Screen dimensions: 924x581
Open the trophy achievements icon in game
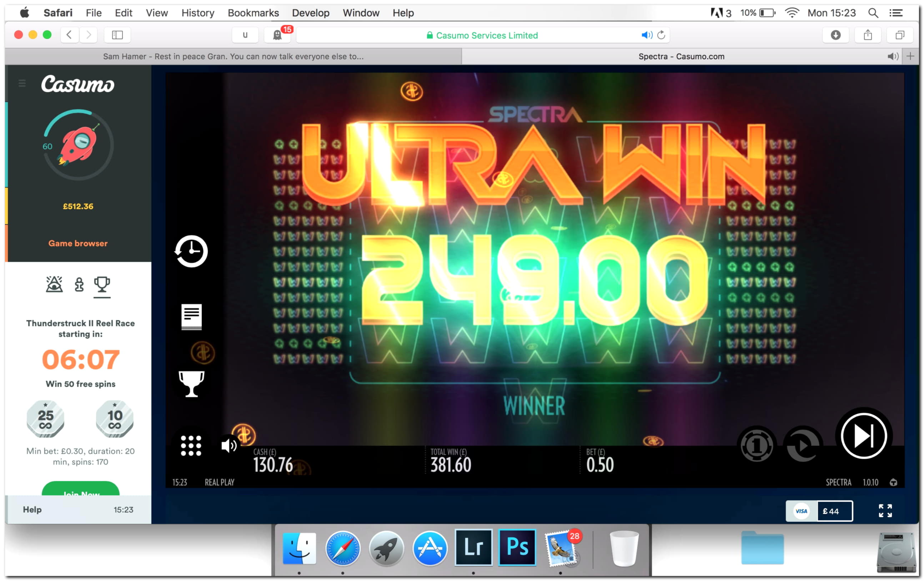tap(191, 384)
